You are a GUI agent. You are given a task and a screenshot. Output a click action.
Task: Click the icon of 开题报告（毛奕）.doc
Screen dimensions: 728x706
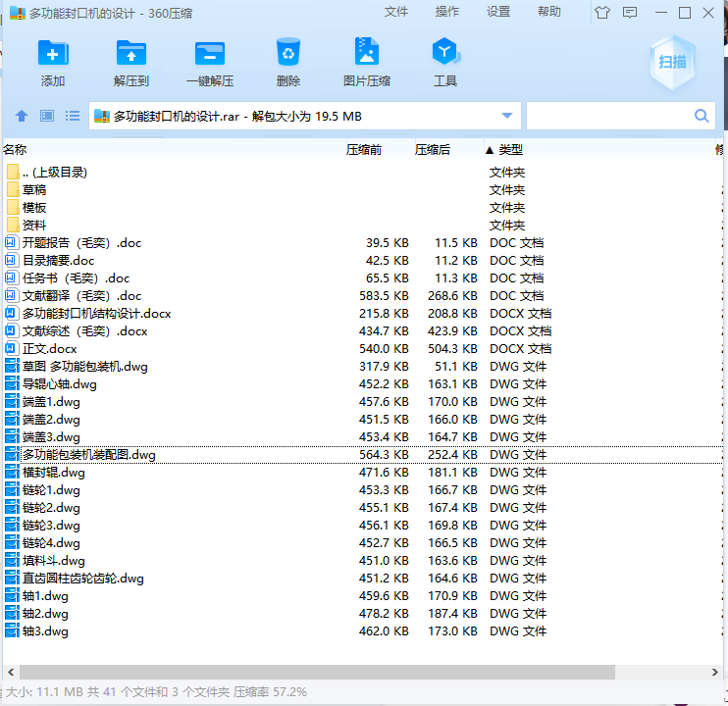[11, 242]
